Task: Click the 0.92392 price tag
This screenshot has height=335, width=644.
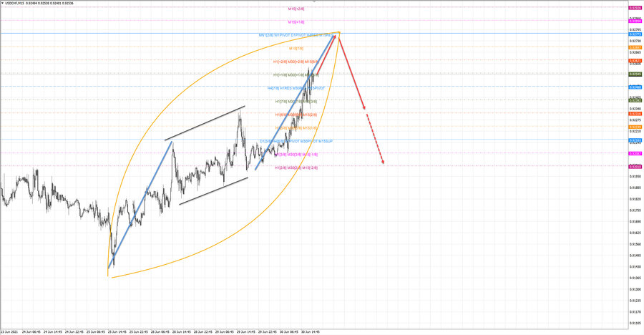Action: (x=633, y=100)
